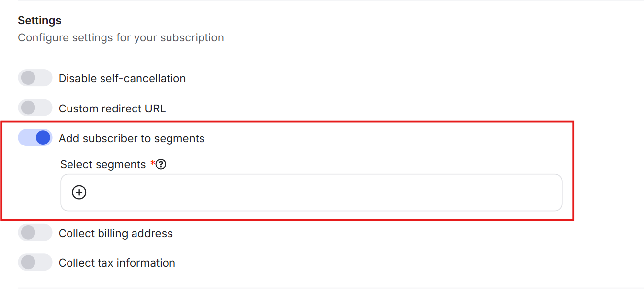The height and width of the screenshot is (289, 644).
Task: Click the help question mark icon
Action: click(x=161, y=165)
